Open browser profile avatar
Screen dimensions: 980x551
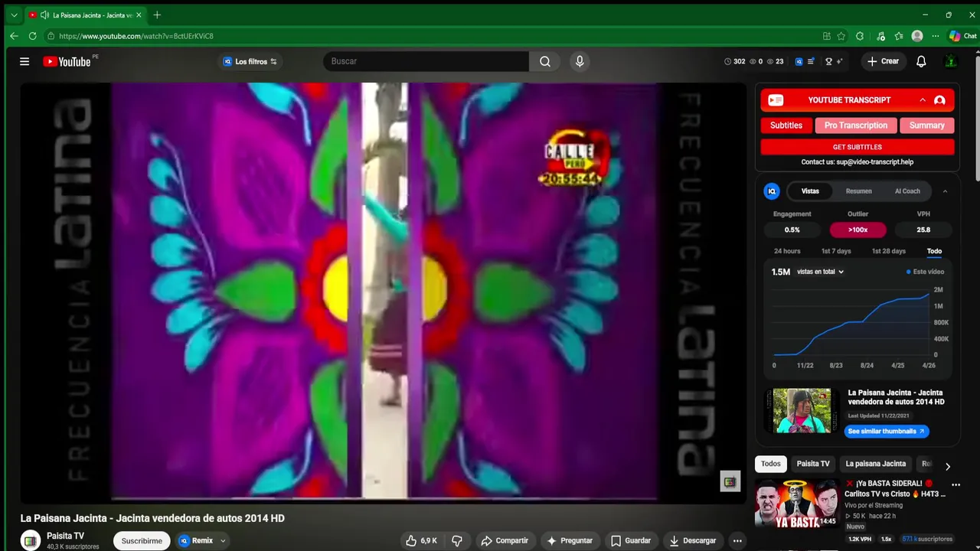tap(917, 36)
